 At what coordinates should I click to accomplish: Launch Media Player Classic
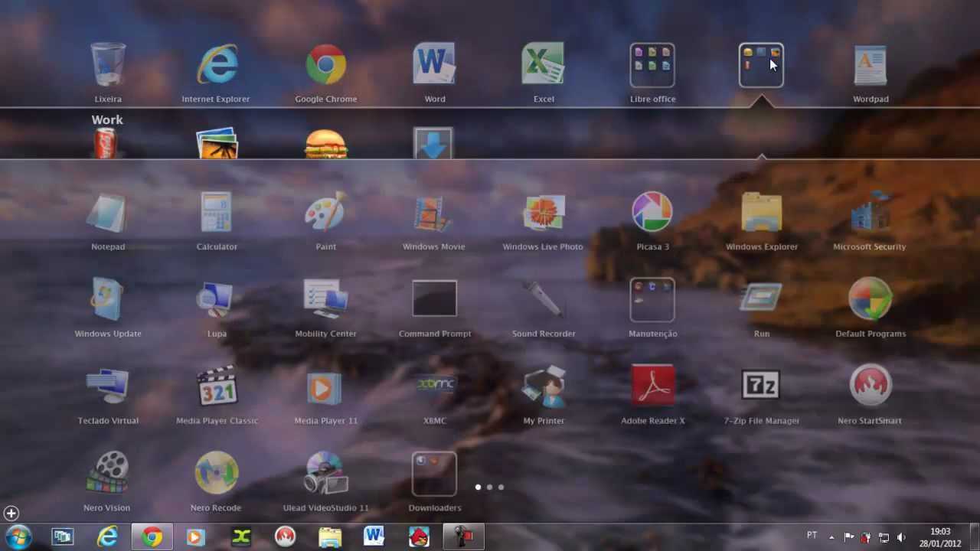tap(217, 387)
